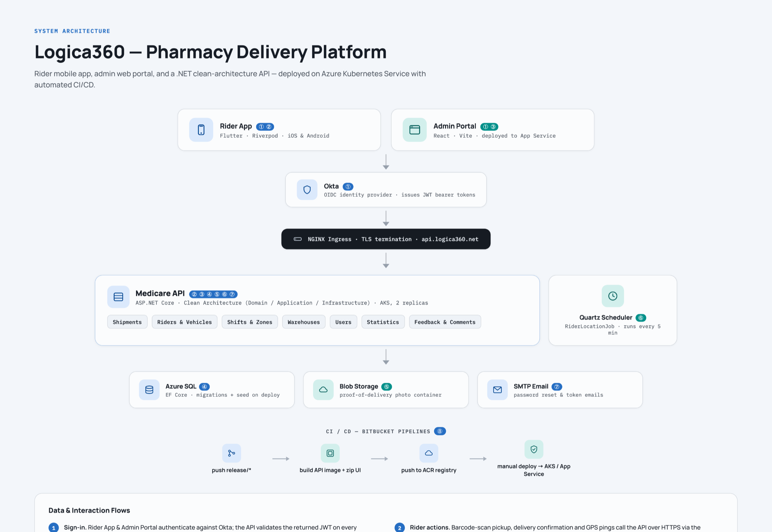Click 'proof-of-delivery photo container' text

coord(391,395)
